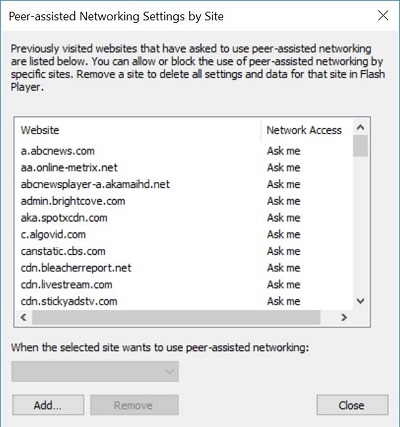Click the scroll up arrow in site list
Image resolution: width=400 pixels, height=427 pixels.
point(360,127)
